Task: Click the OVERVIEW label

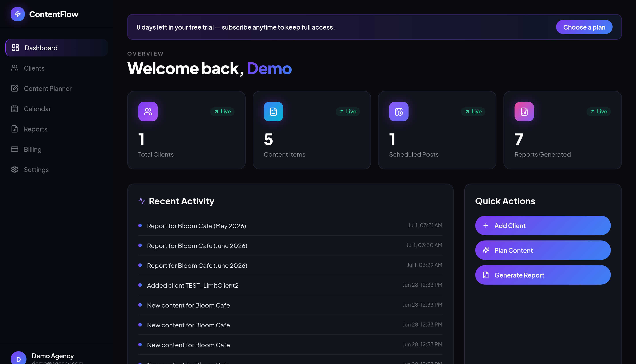Action: point(145,54)
